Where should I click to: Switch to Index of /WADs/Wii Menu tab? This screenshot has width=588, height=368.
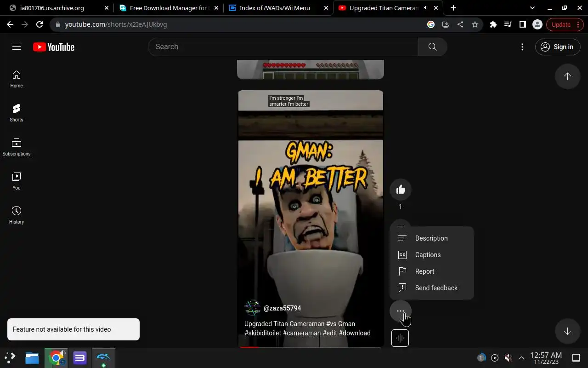click(278, 8)
